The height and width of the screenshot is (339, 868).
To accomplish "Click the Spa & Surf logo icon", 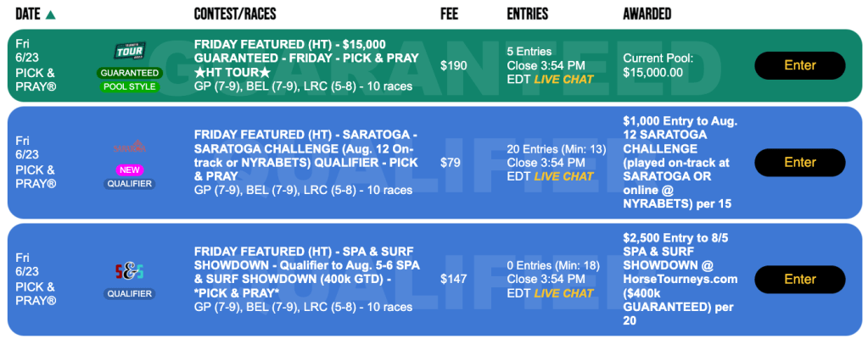I will point(130,271).
